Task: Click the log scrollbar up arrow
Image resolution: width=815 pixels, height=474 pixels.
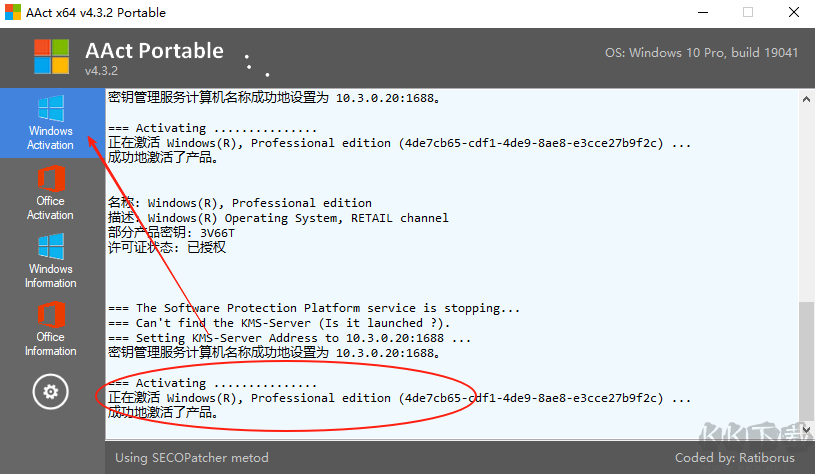Action: click(x=806, y=99)
